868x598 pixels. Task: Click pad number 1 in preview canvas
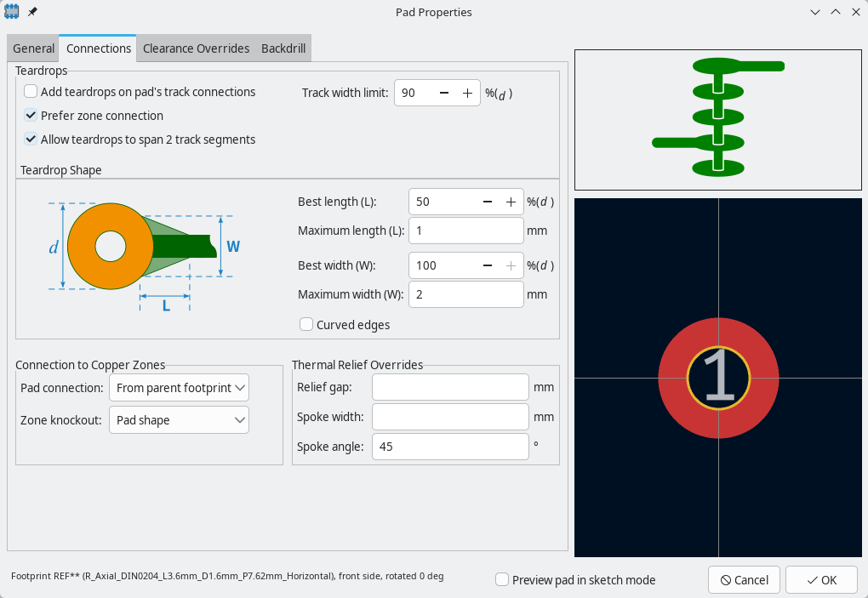[x=719, y=378]
